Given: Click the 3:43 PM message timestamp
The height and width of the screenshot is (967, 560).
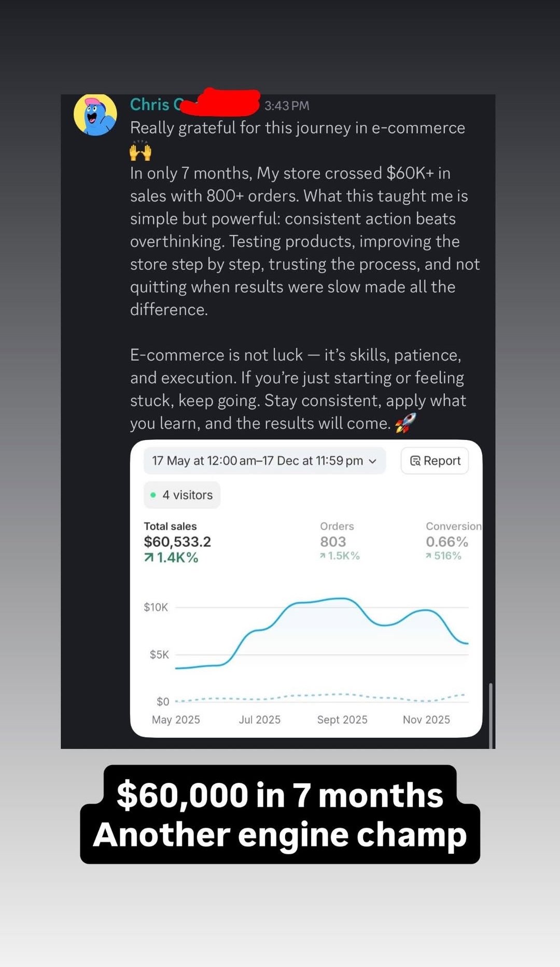Looking at the screenshot, I should [x=287, y=106].
